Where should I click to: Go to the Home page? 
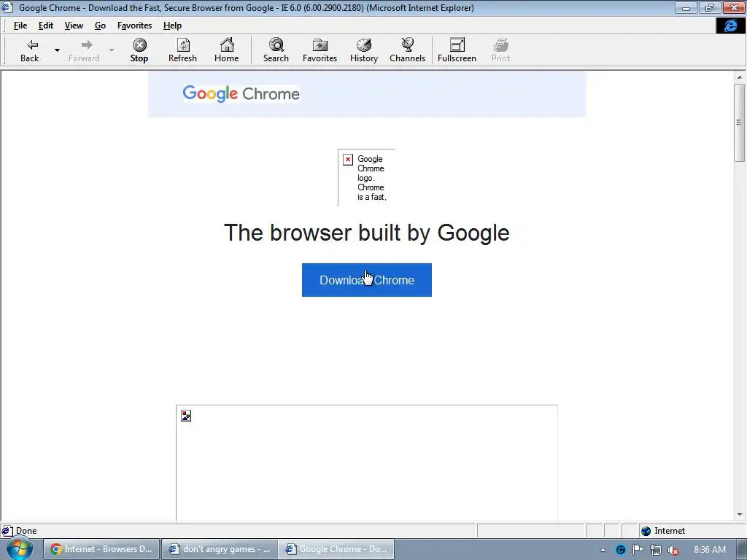tap(226, 50)
